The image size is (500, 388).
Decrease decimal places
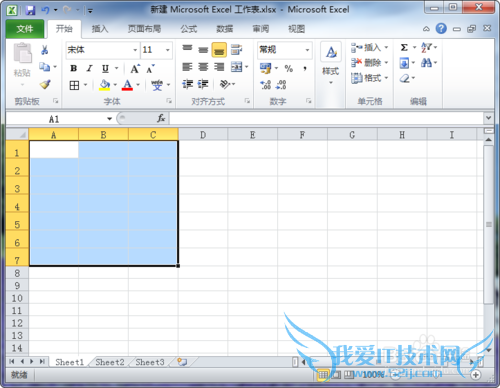tap(281, 85)
